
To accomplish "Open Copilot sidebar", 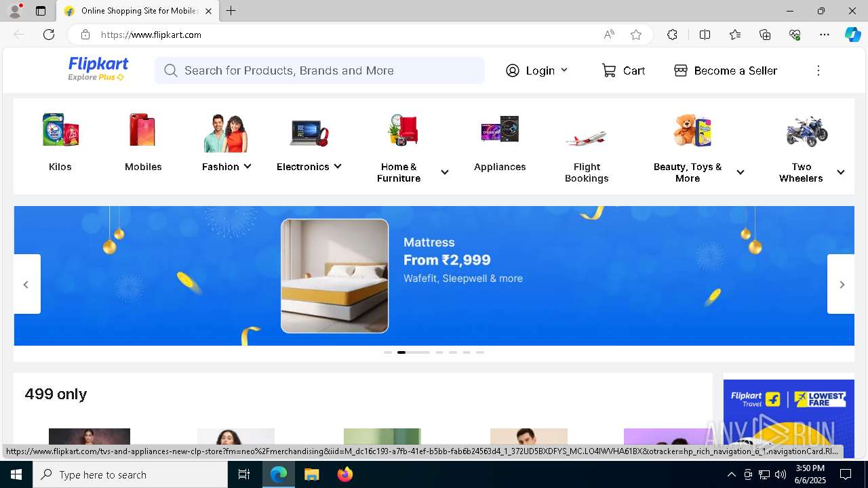I will pyautogui.click(x=852, y=35).
